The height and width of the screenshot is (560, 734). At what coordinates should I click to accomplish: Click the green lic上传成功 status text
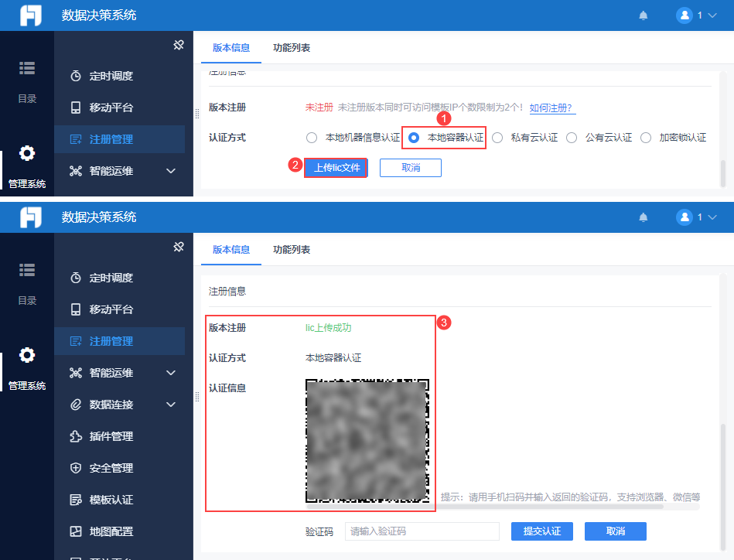[328, 328]
